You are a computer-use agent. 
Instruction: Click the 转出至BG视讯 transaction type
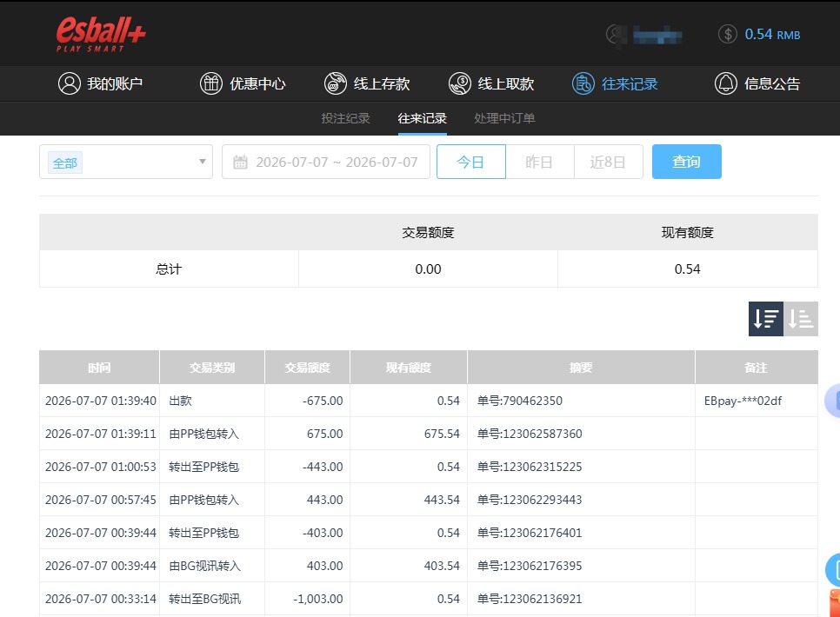(x=204, y=599)
